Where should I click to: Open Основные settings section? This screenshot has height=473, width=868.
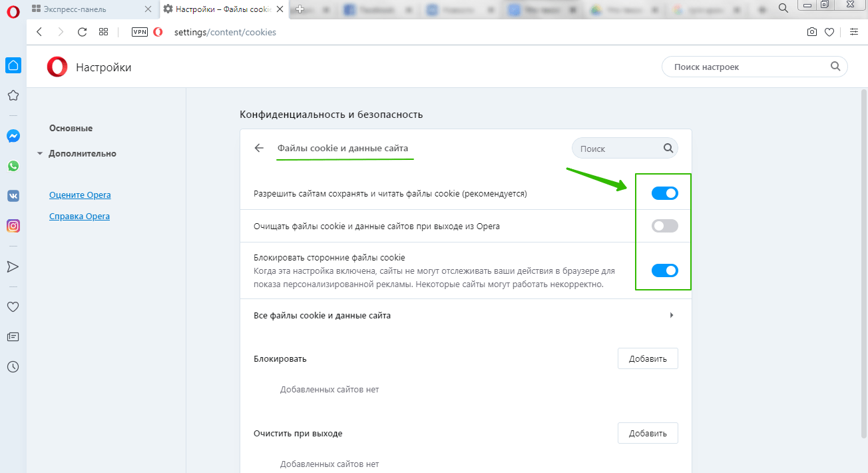[71, 128]
